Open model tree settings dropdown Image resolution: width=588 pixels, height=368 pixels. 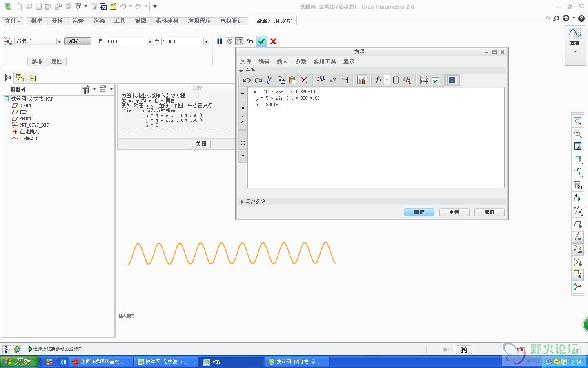pos(94,89)
